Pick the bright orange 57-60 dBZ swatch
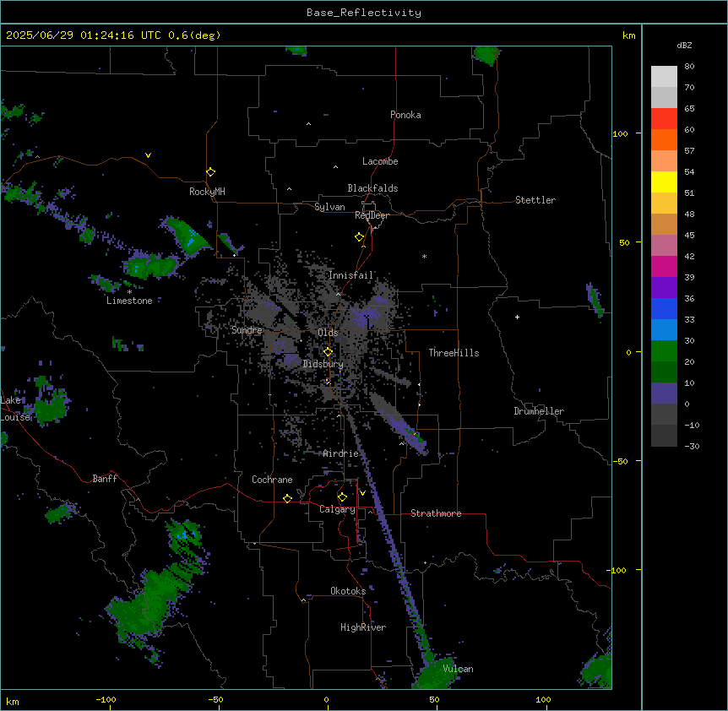Screen dimensions: 728x711 664,139
